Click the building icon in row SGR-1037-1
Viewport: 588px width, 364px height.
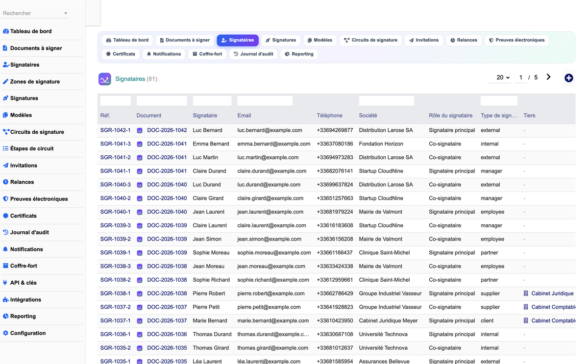coord(526,321)
